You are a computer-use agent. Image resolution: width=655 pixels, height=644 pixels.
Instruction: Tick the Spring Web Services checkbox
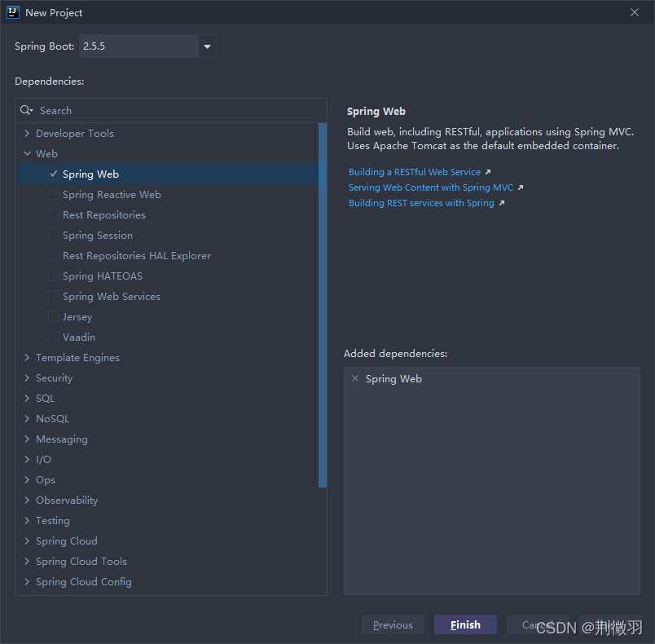[54, 296]
